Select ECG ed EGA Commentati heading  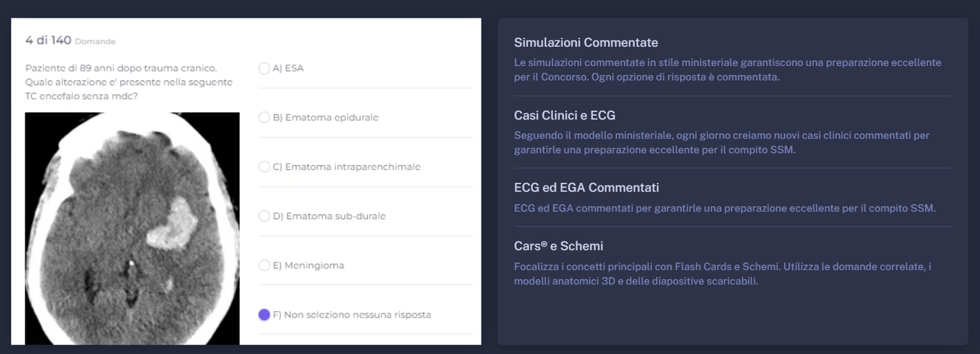587,188
